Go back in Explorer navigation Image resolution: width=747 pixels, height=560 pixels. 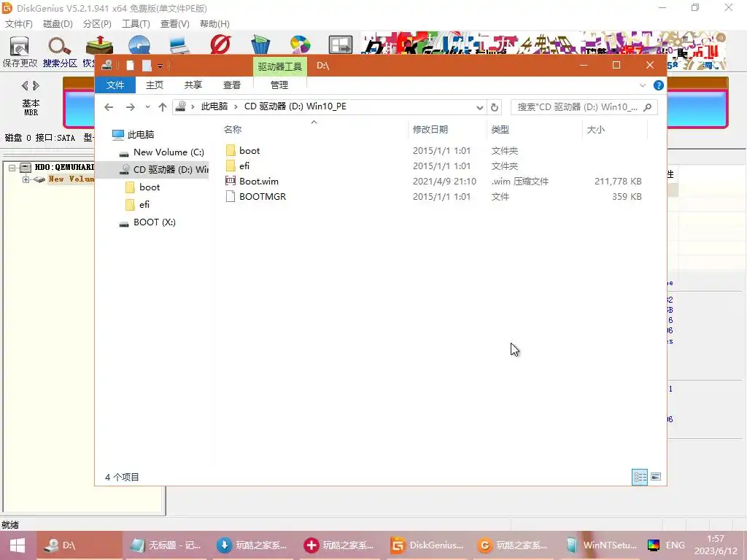tap(109, 107)
